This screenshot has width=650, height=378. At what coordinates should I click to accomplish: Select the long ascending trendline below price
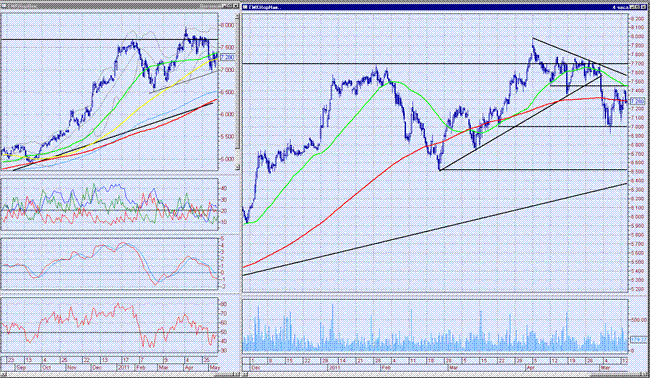[435, 229]
